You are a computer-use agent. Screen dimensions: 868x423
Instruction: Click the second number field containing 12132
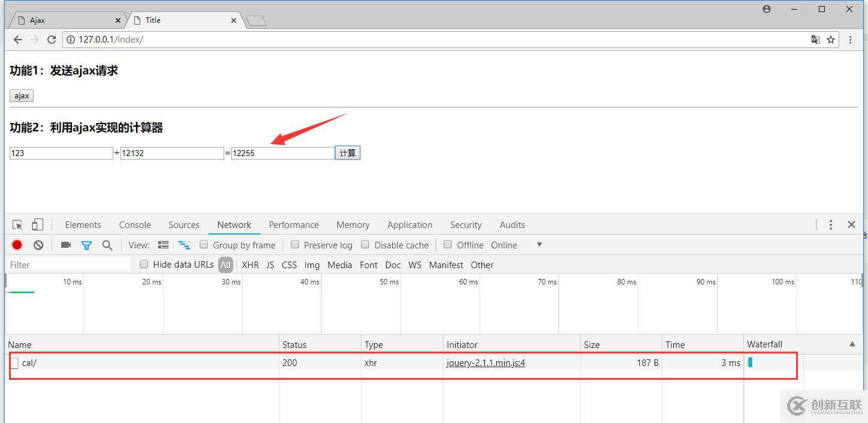tap(172, 153)
